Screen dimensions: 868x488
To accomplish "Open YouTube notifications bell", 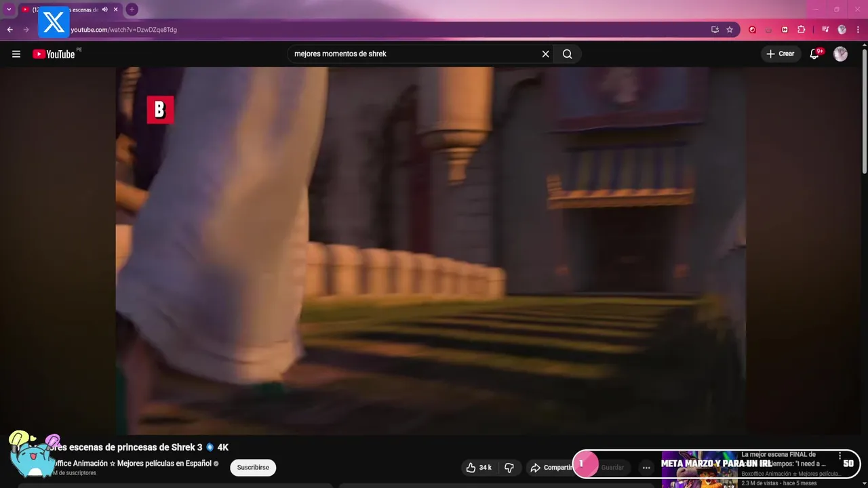I will 814,54.
